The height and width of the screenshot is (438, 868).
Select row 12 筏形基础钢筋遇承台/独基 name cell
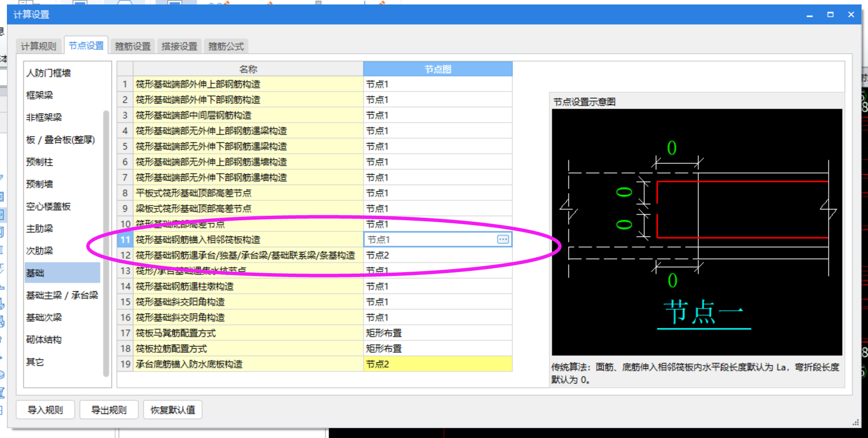tap(248, 255)
